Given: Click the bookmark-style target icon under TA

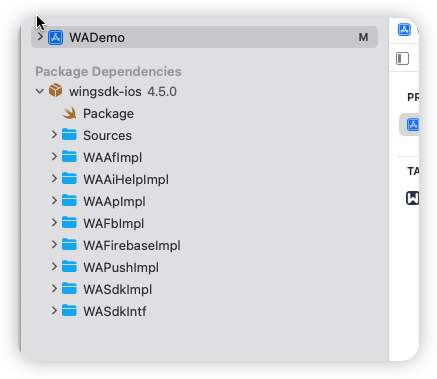Looking at the screenshot, I should tap(412, 198).
